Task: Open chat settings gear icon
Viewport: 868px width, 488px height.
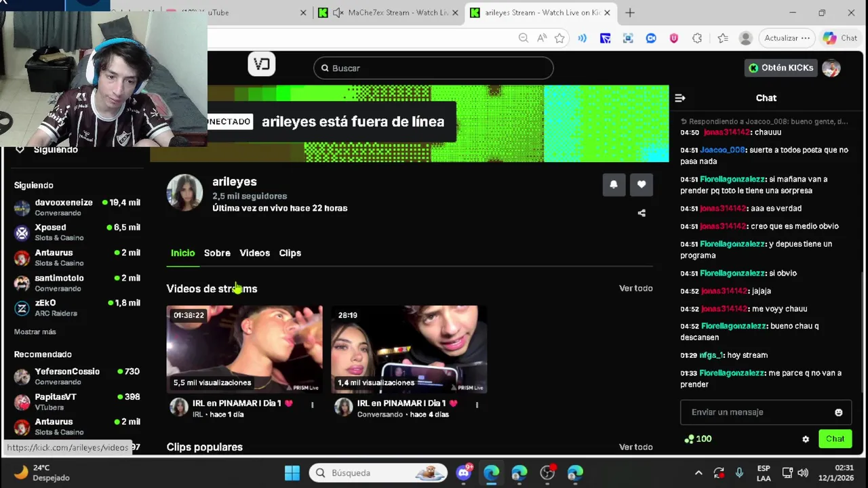Action: pyautogui.click(x=806, y=439)
